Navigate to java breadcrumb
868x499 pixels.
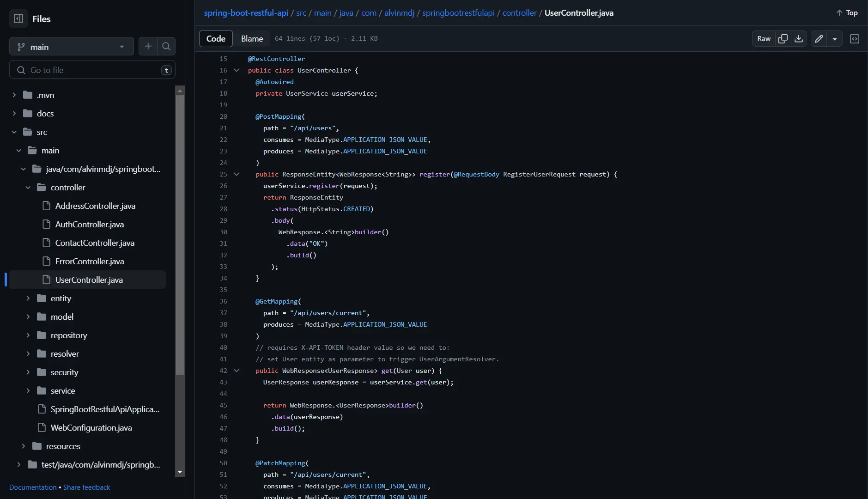pyautogui.click(x=346, y=13)
